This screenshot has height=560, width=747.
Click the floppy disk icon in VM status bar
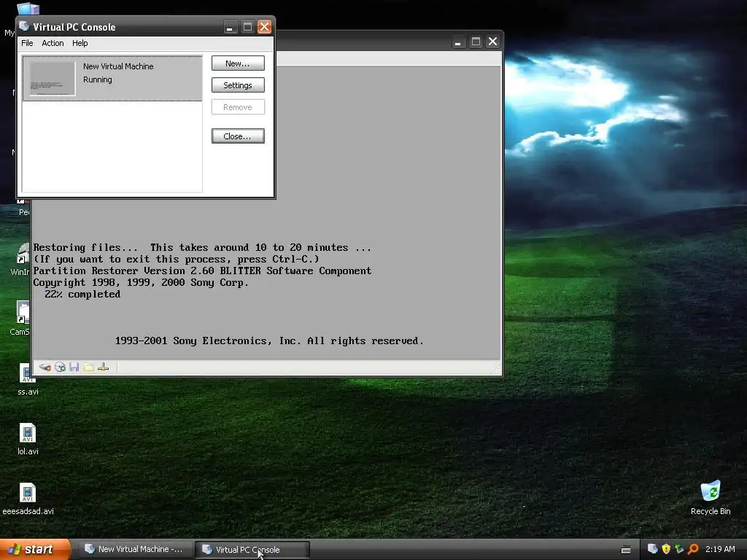[74, 367]
